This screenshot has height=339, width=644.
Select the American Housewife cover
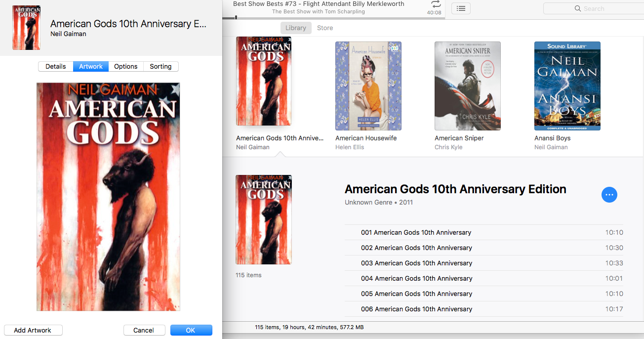pyautogui.click(x=368, y=86)
